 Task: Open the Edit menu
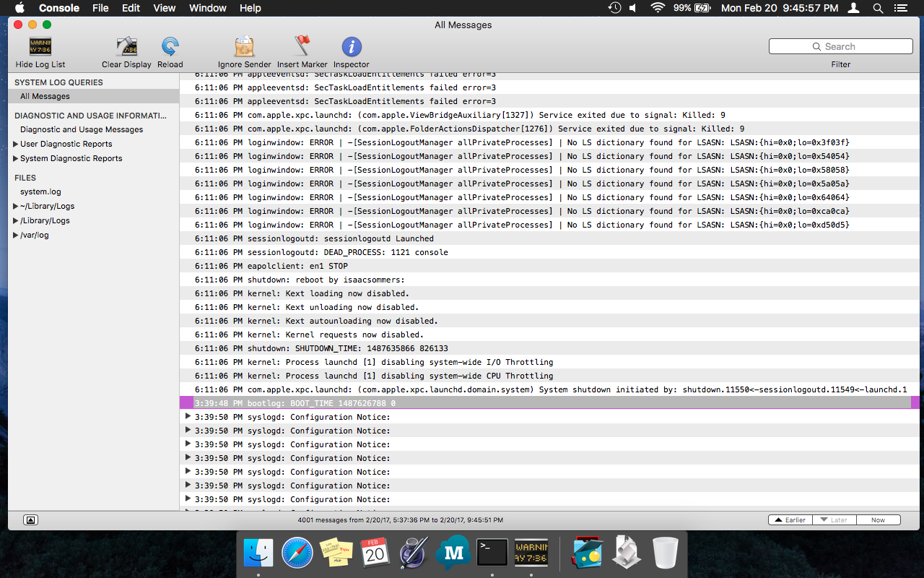131,8
